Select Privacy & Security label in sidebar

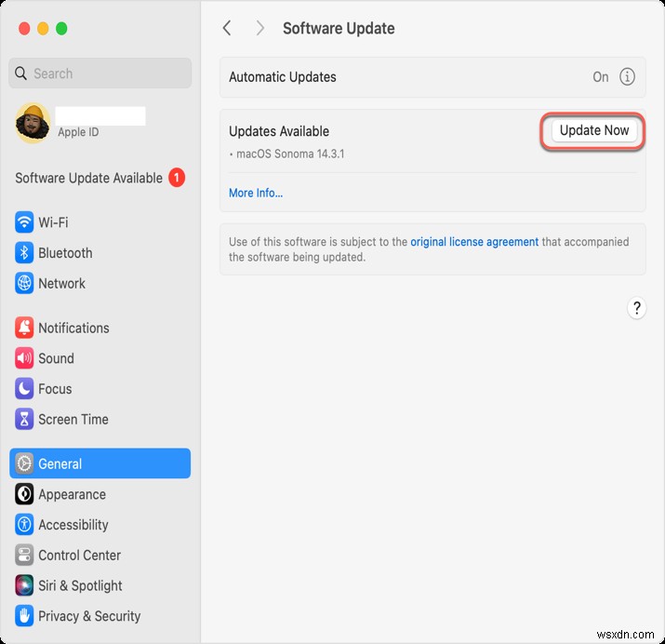click(x=89, y=616)
